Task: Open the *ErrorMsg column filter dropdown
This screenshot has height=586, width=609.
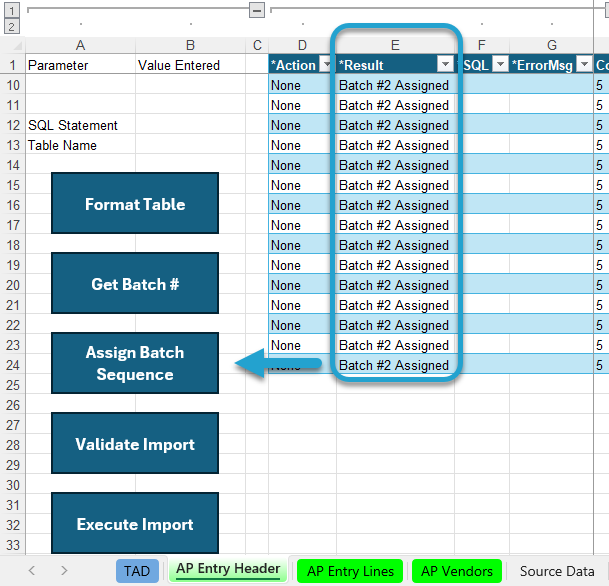Action: (584, 64)
